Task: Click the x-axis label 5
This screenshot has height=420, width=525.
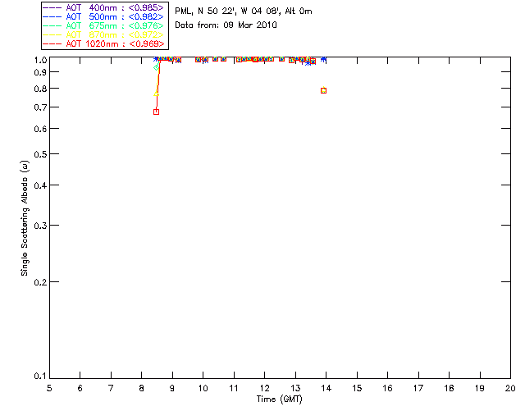Action: (x=49, y=388)
